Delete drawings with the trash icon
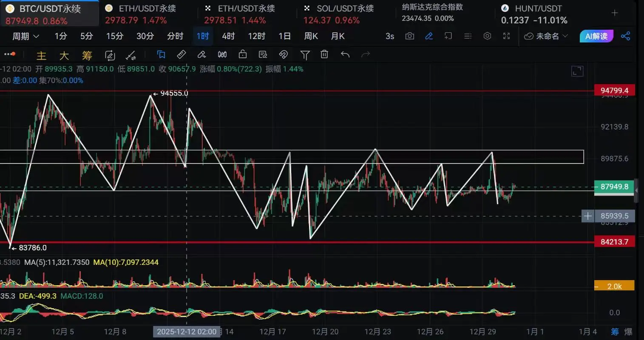Image resolution: width=644 pixels, height=340 pixels. click(x=324, y=54)
